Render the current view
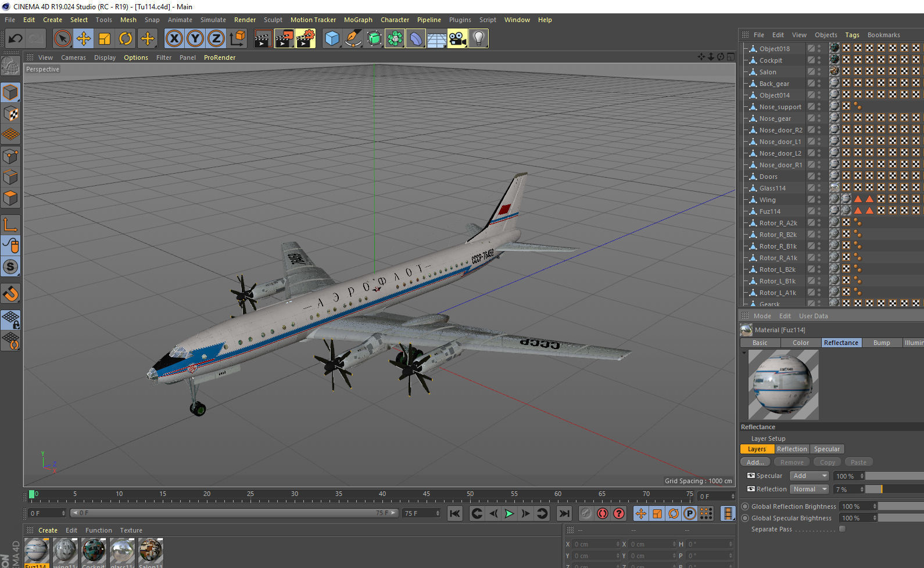 (263, 39)
